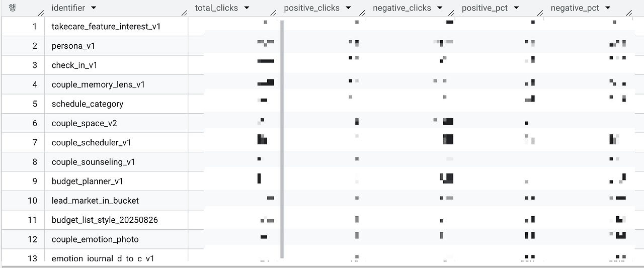Open positive_pct column dropdown arrow
The height and width of the screenshot is (268, 644).
(516, 8)
